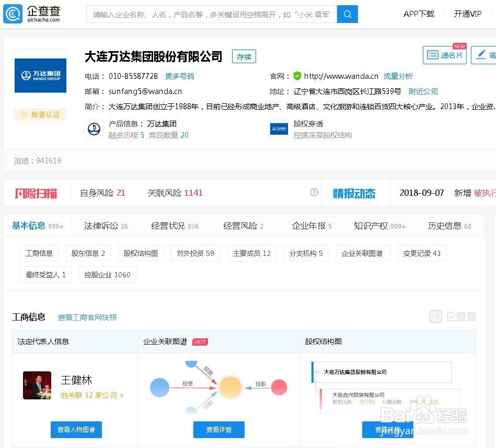Click 流量分析 link

coord(398,76)
